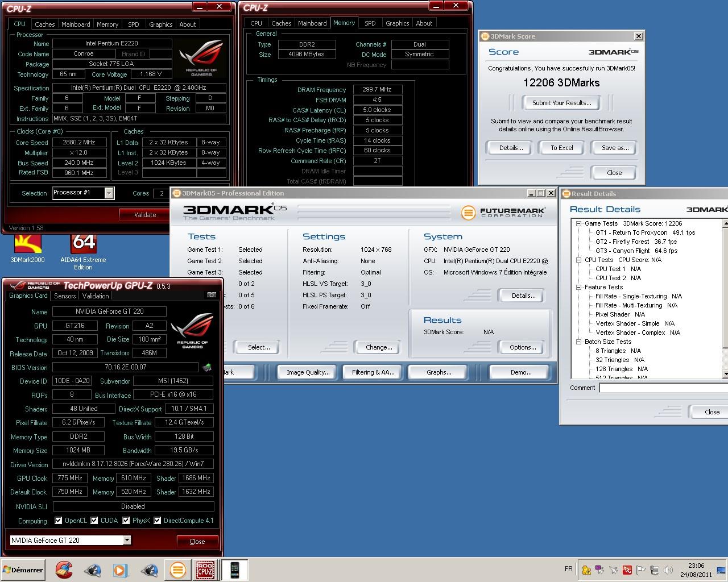Image resolution: width=728 pixels, height=582 pixels.
Task: Open the Mainboard tab in the left CPU-Z window
Action: point(76,24)
